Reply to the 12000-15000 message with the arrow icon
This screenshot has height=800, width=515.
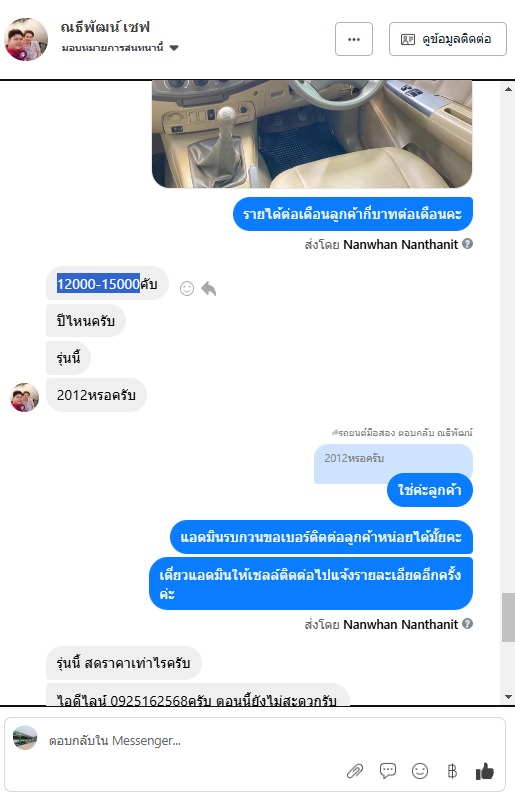point(209,289)
